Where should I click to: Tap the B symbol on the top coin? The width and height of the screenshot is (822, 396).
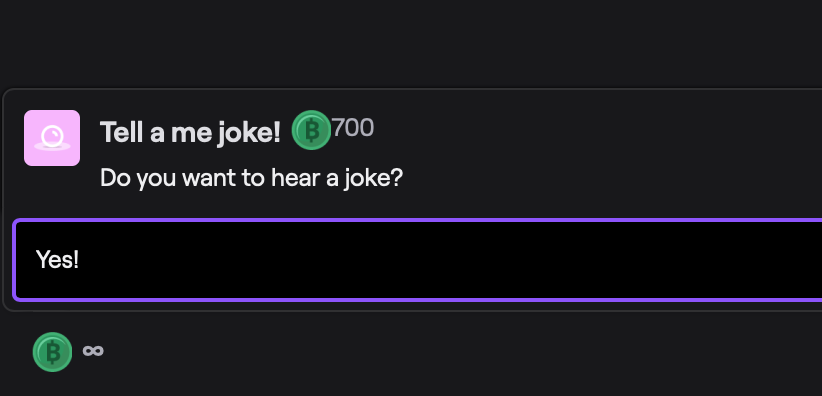click(312, 131)
